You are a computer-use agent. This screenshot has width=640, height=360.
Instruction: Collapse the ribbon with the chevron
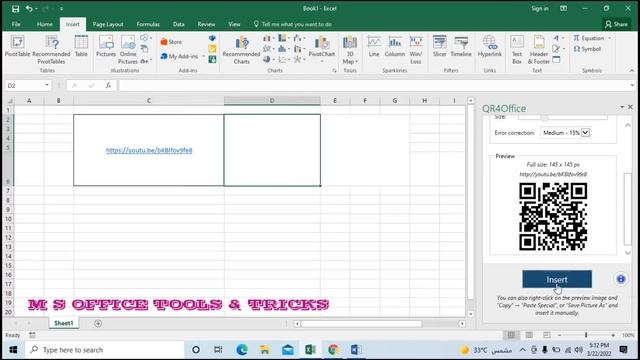click(x=632, y=71)
